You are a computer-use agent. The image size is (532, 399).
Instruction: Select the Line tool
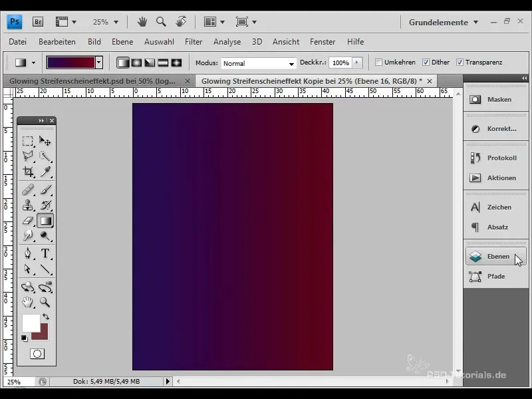click(x=45, y=269)
